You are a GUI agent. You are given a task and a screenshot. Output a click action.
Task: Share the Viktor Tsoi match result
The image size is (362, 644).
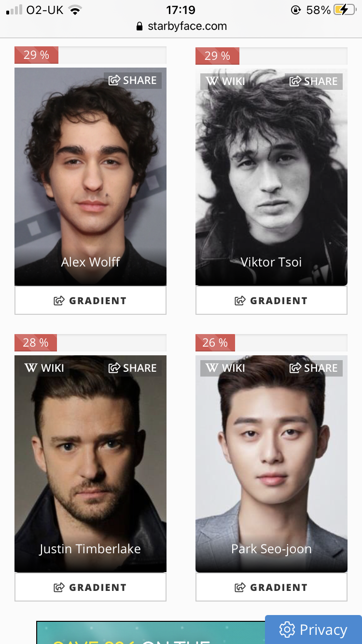point(314,81)
